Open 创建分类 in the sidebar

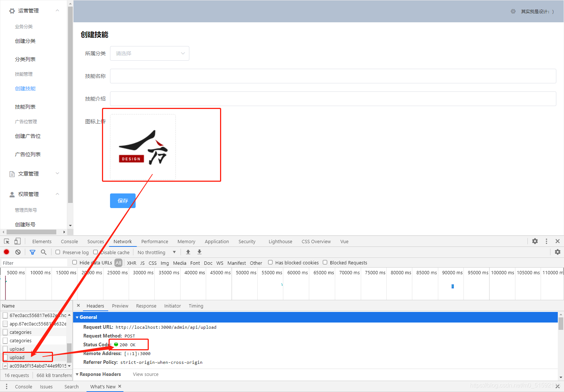[25, 41]
